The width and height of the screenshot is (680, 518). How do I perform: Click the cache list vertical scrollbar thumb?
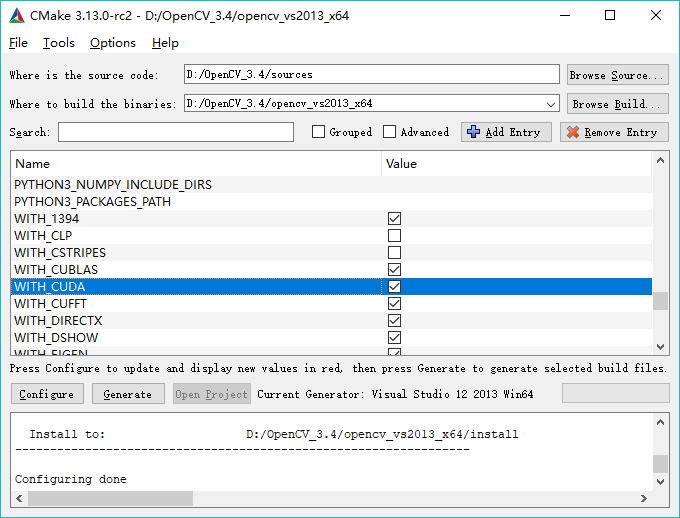tap(660, 301)
